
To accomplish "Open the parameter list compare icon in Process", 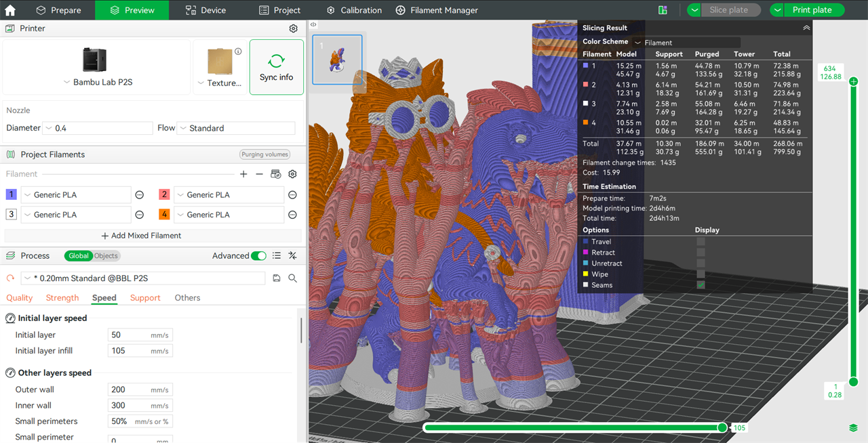I will pos(277,256).
